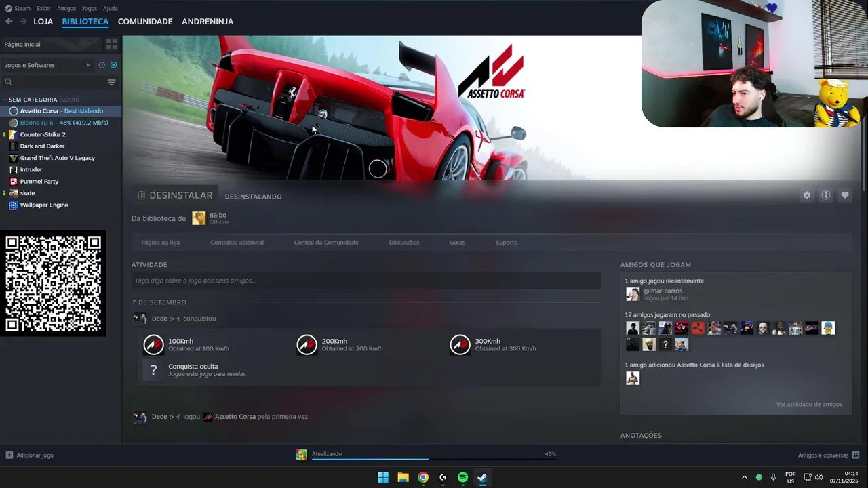This screenshot has height=488, width=868.
Task: Click the Assetto Corsa activity link
Action: pos(235,417)
